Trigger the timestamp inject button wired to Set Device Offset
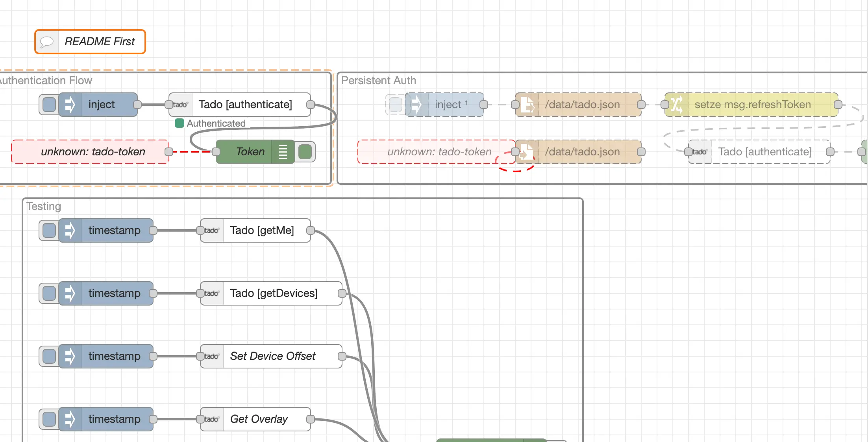The width and height of the screenshot is (868, 442). pos(49,356)
